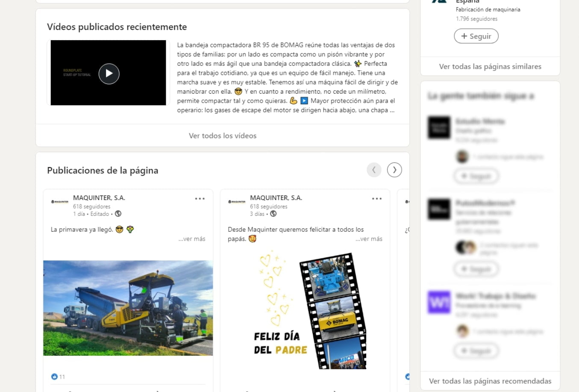Screen dimensions: 579x392
Task: Expand '...ver más' on 'La primavera' post
Action: click(192, 239)
